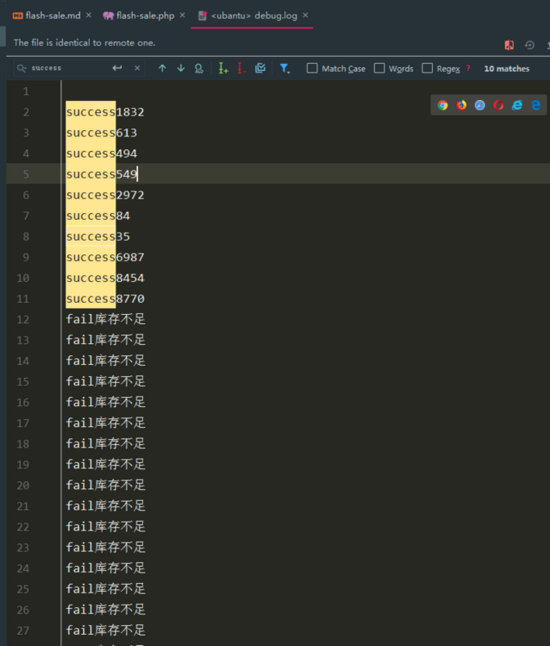Enable the Regex checkbox
The image size is (550, 646).
click(x=427, y=68)
